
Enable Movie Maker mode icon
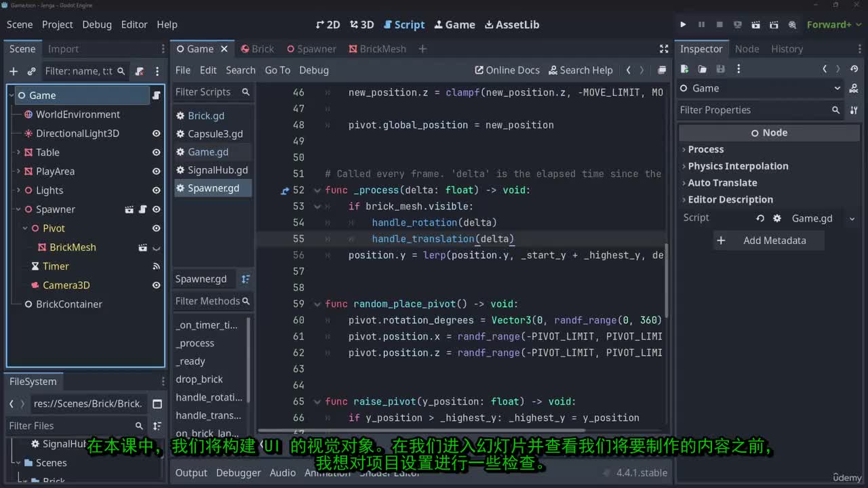pyautogui.click(x=792, y=24)
